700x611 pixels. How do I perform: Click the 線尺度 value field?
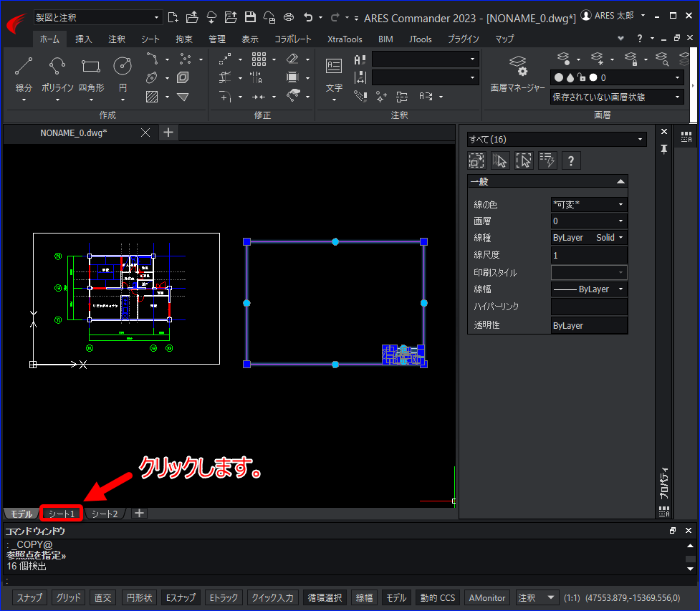(589, 255)
